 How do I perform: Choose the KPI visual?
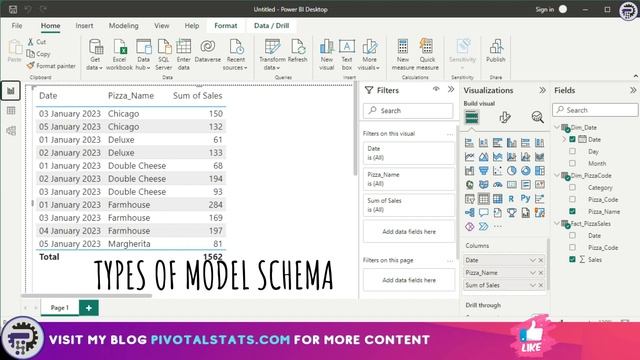pyautogui.click(x=540, y=184)
